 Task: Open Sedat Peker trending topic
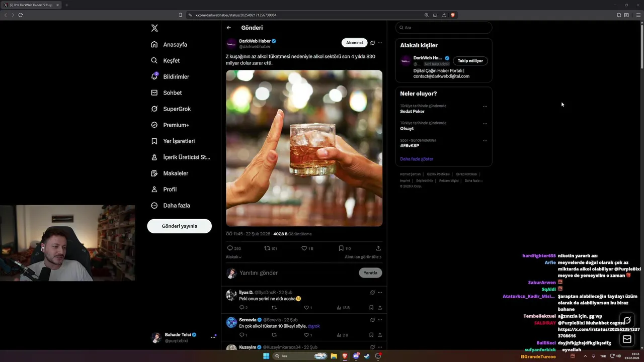tap(413, 112)
